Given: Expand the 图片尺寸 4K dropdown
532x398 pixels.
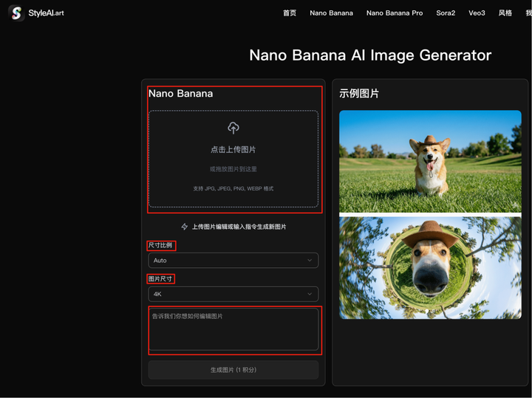Looking at the screenshot, I should click(x=233, y=294).
